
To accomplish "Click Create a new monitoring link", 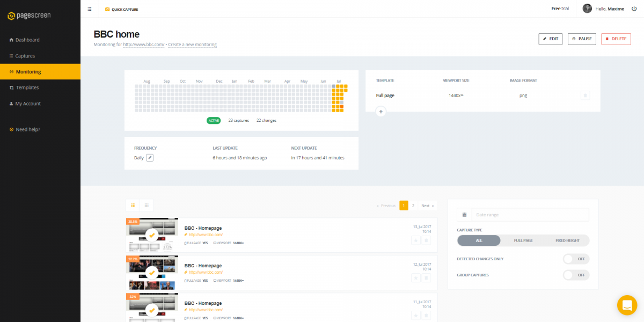I will pos(192,45).
